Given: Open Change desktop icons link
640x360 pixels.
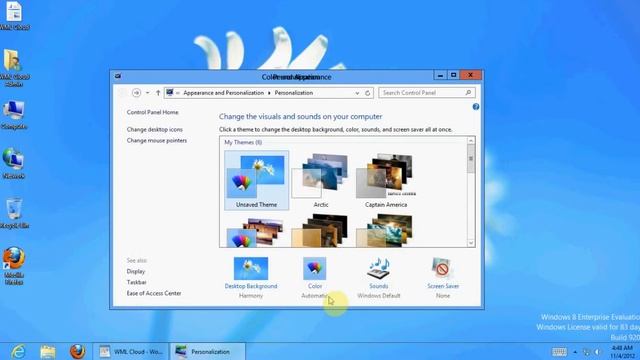Looking at the screenshot, I should [x=154, y=129].
